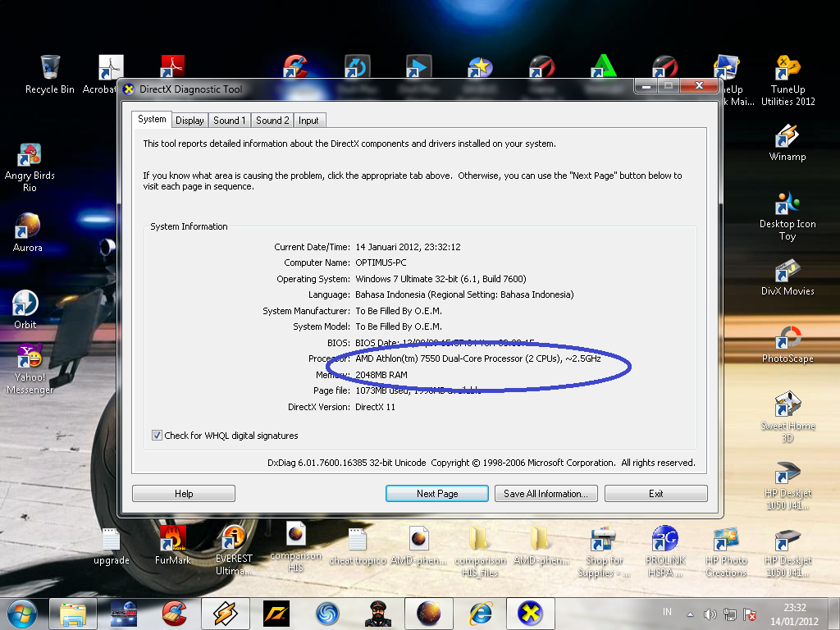Screen dimensions: 840x630
Task: Click the IN language indicator
Action: click(667, 612)
